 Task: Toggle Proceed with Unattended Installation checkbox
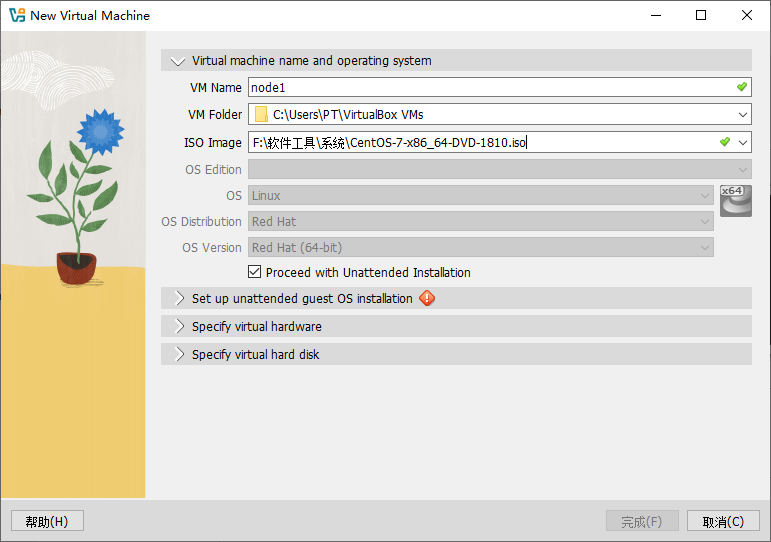[x=254, y=272]
